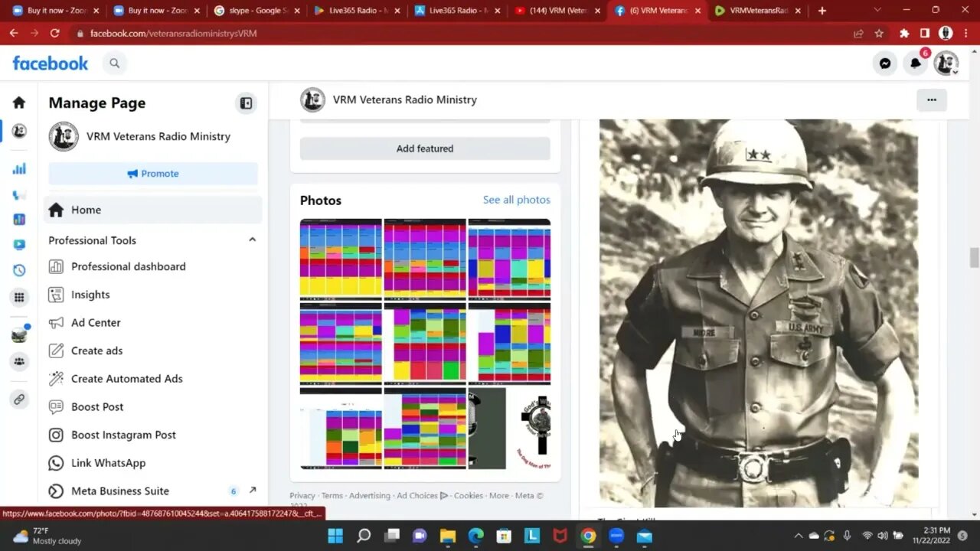Click browser back arrow

click(14, 34)
